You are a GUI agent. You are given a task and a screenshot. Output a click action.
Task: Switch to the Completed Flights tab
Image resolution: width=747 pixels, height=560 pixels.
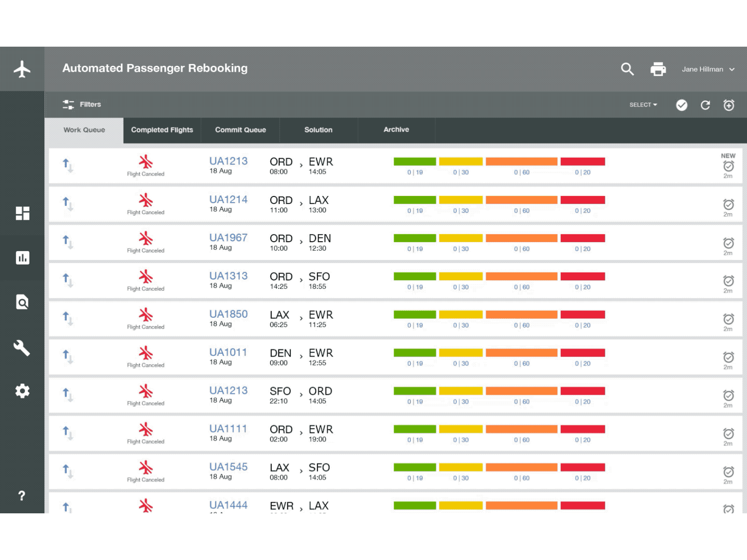(x=162, y=130)
